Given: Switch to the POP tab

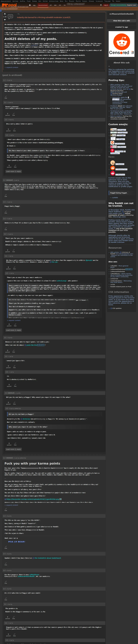Looking at the screenshot, I should [60, 5].
